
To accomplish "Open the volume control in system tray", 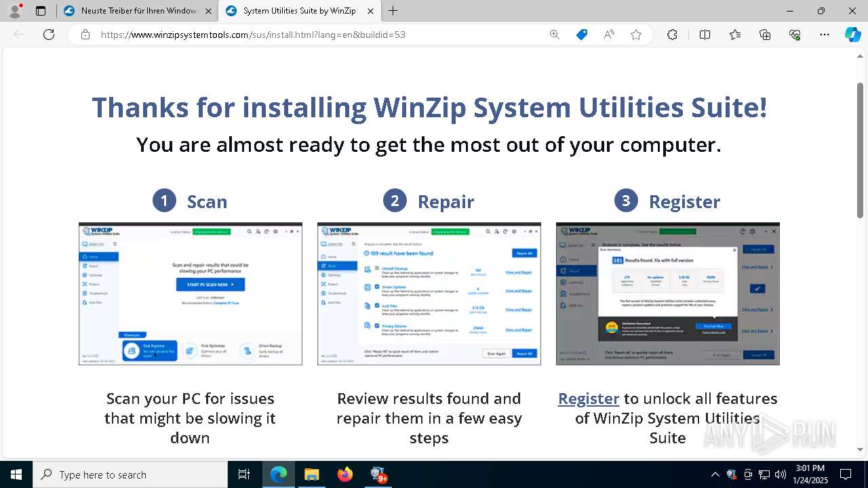I will point(781,474).
